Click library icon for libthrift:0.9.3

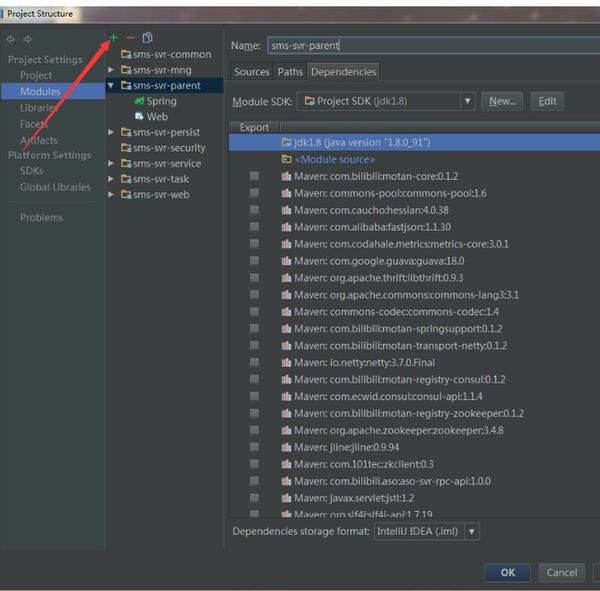(x=286, y=278)
